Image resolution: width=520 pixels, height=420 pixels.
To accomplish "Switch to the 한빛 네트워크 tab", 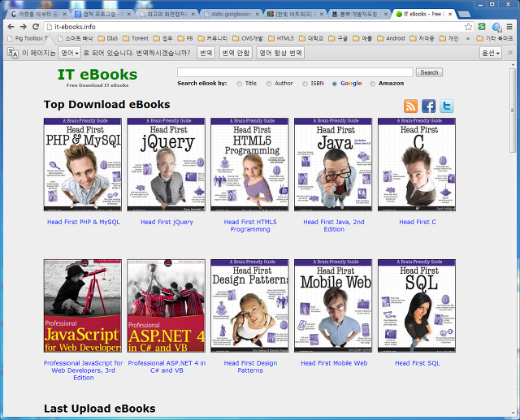I will 295,14.
